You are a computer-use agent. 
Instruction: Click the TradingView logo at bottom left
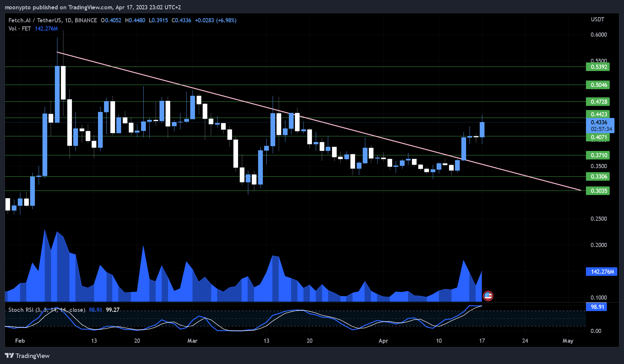coord(27,356)
